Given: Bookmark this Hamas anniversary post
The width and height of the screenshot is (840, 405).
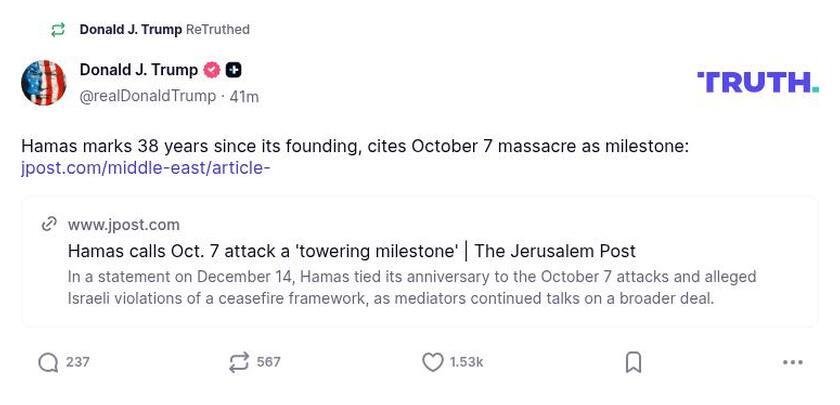Looking at the screenshot, I should tap(633, 362).
